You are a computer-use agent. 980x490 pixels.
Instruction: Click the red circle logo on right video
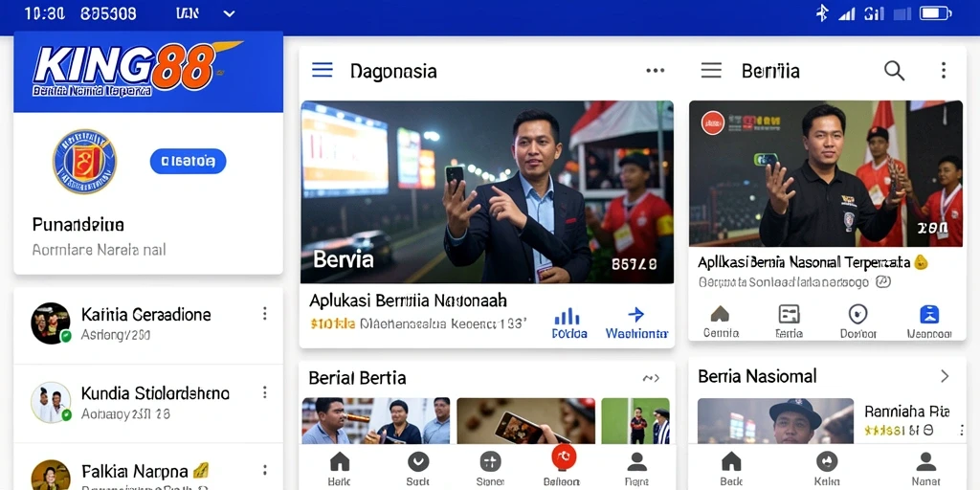point(712,123)
